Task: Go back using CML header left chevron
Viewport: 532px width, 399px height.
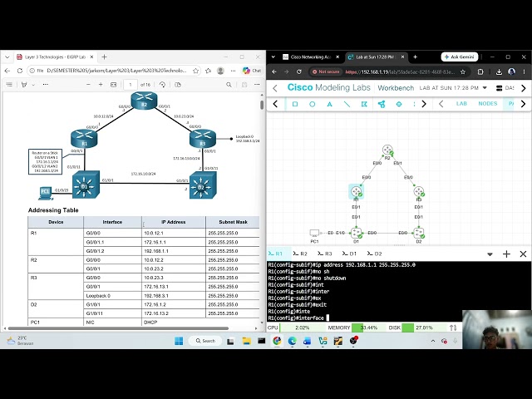Action: (275, 88)
